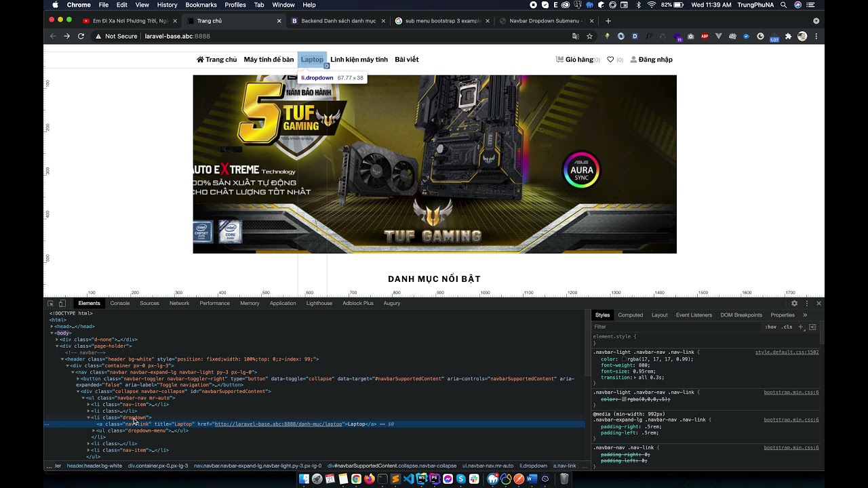Open the Giỏ hàng cart link
This screenshot has height=488, width=868.
[x=578, y=60]
